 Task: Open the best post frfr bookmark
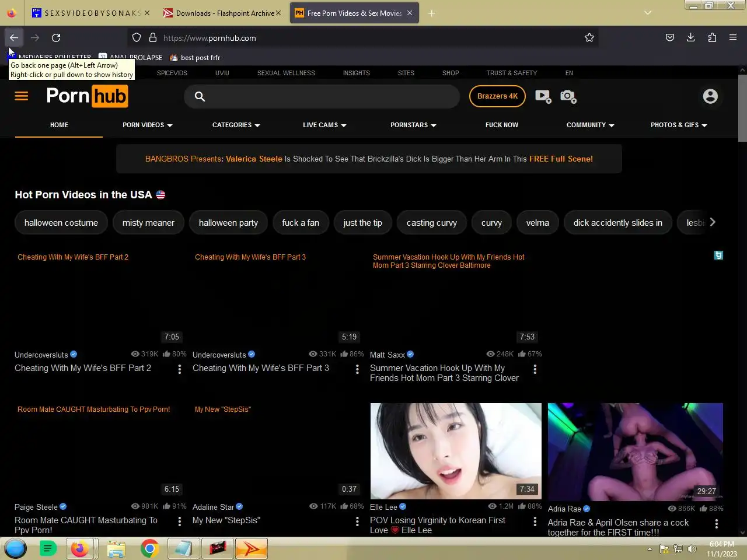coord(195,57)
